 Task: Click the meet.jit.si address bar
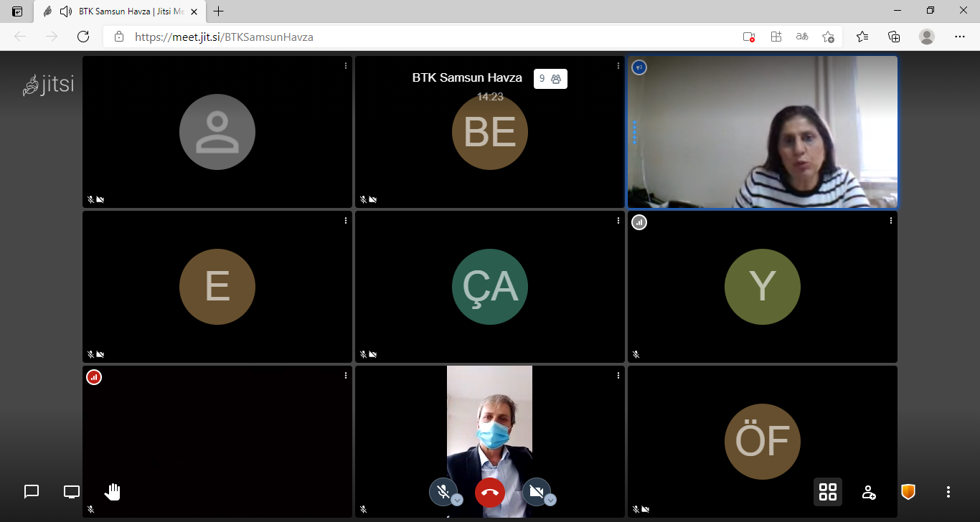pyautogui.click(x=423, y=37)
